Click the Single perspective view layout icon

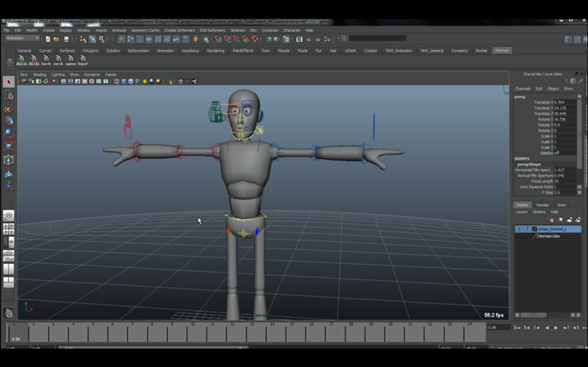tap(9, 215)
